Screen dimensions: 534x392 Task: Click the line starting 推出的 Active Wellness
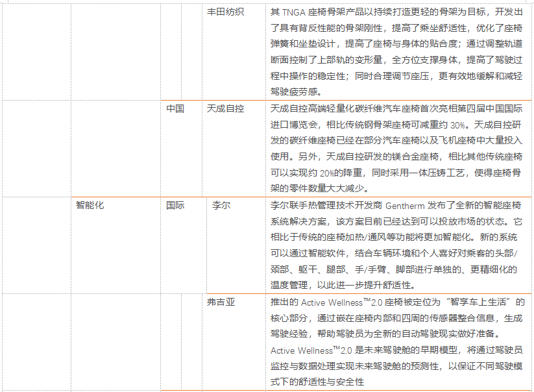point(398,302)
